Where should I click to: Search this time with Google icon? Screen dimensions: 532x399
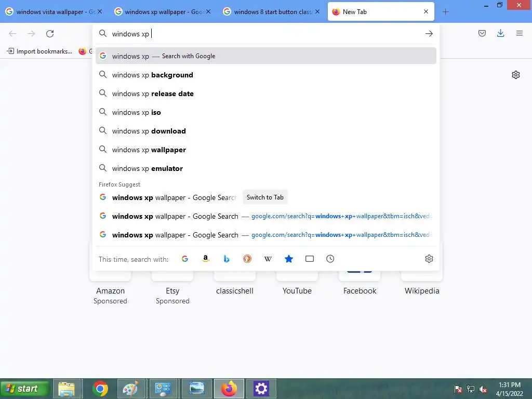pos(185,259)
